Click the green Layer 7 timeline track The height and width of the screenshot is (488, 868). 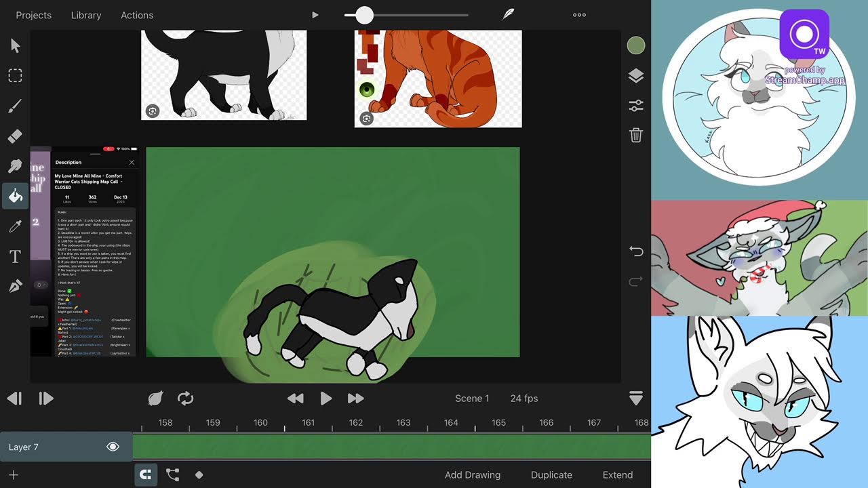click(x=392, y=447)
